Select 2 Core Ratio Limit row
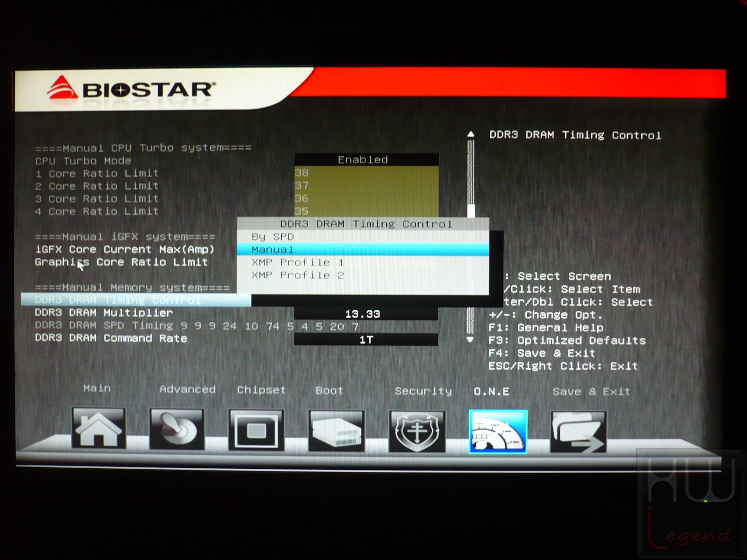747x560 pixels. tap(97, 186)
